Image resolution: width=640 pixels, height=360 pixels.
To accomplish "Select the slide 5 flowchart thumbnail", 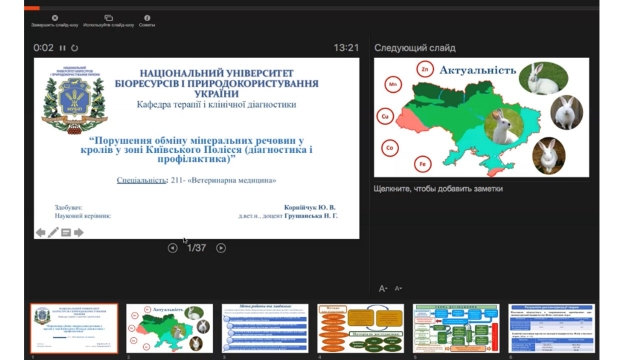I will coord(456,328).
